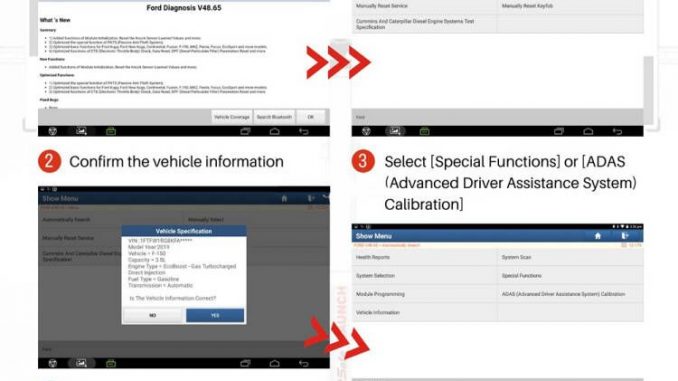Select Manually Reset Service beside Manually Reset Keyfob

click(424, 6)
